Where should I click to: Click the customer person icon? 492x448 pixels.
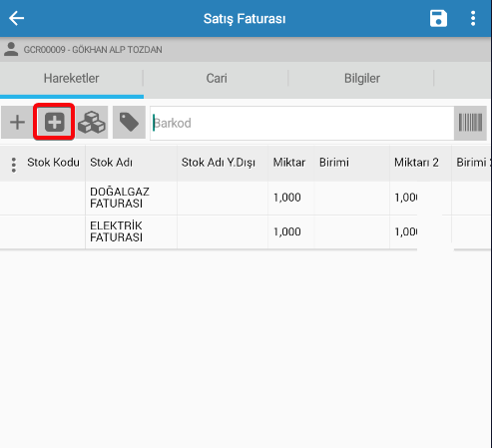coord(11,49)
